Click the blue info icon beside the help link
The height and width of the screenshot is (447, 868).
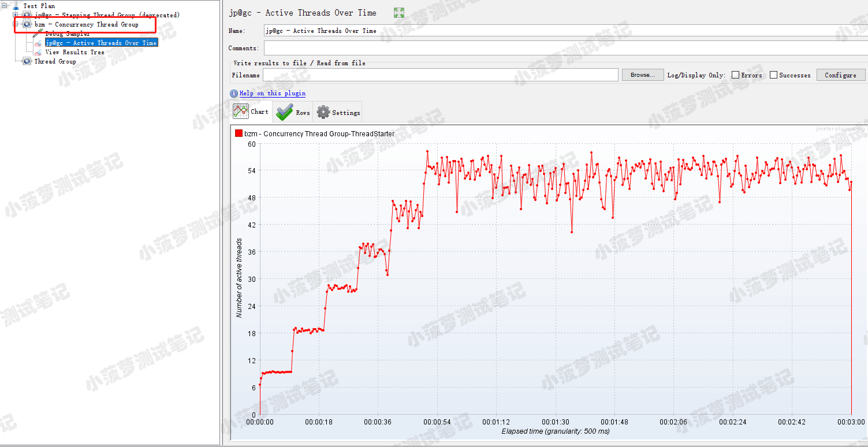coord(234,94)
